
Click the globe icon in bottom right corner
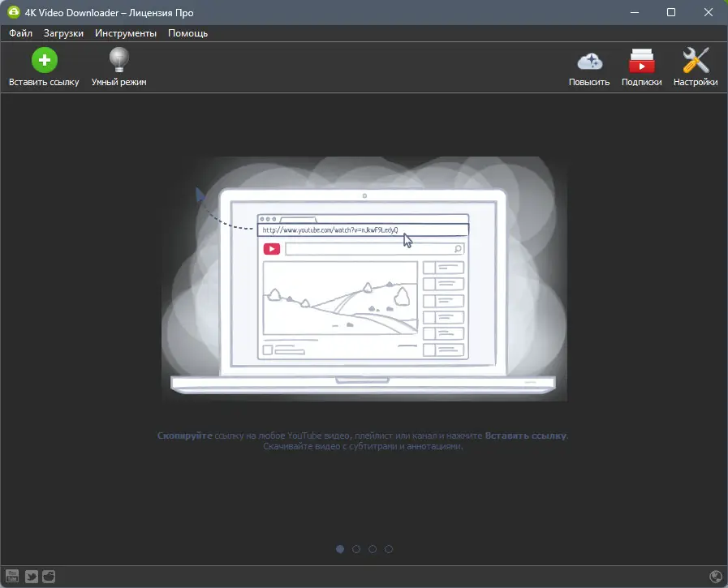(716, 577)
